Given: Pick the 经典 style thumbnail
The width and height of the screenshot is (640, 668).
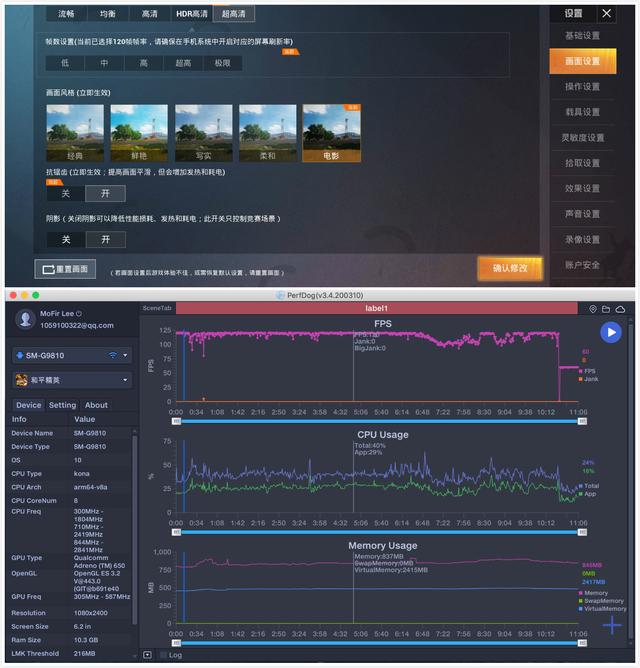Looking at the screenshot, I should pyautogui.click(x=75, y=133).
